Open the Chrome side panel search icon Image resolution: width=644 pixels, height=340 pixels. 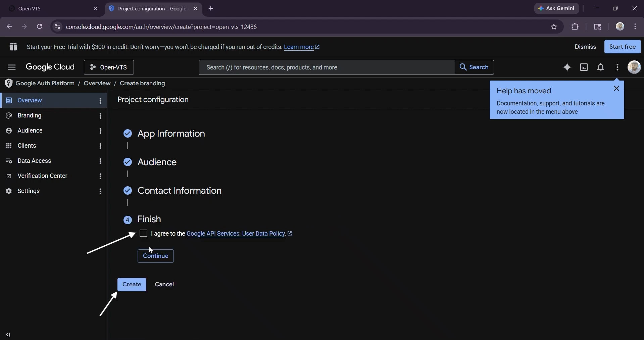point(597,27)
